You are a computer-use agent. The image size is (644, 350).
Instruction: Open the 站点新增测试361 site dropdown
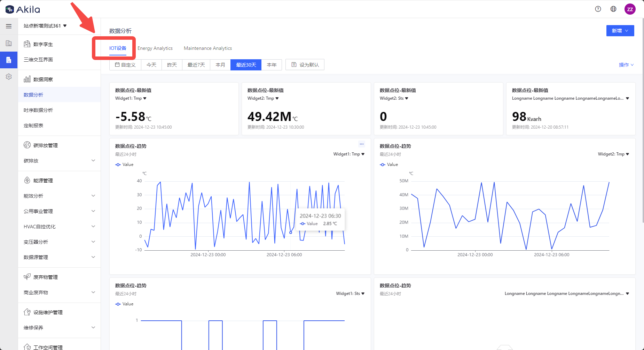click(45, 26)
